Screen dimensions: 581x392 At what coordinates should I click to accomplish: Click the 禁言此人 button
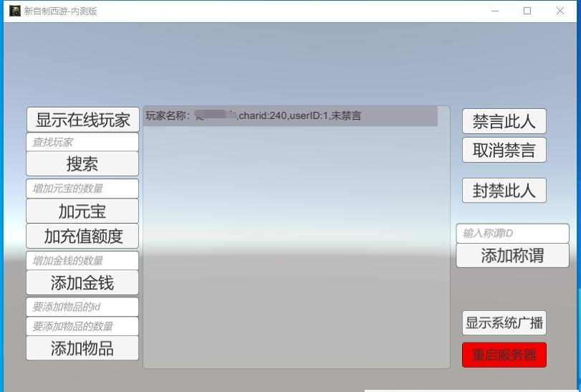click(x=504, y=121)
